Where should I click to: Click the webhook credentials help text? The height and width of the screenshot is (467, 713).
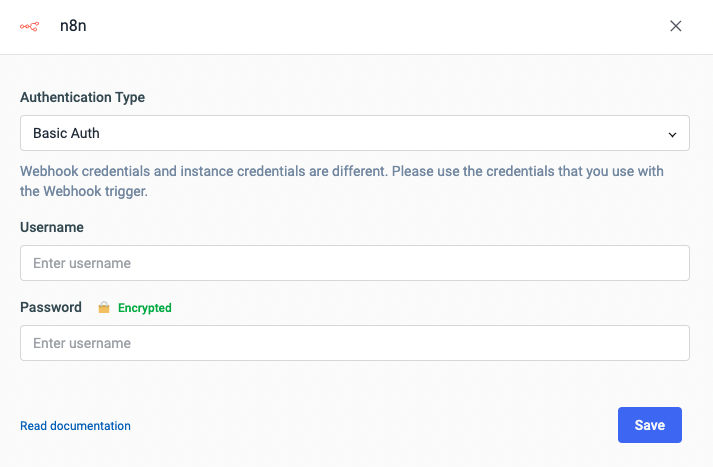coord(341,171)
